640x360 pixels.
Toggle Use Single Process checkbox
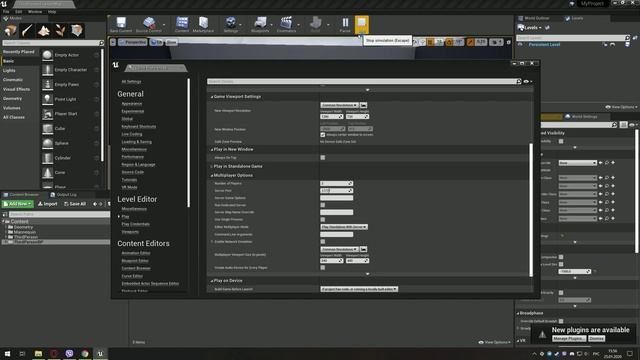coord(323,220)
